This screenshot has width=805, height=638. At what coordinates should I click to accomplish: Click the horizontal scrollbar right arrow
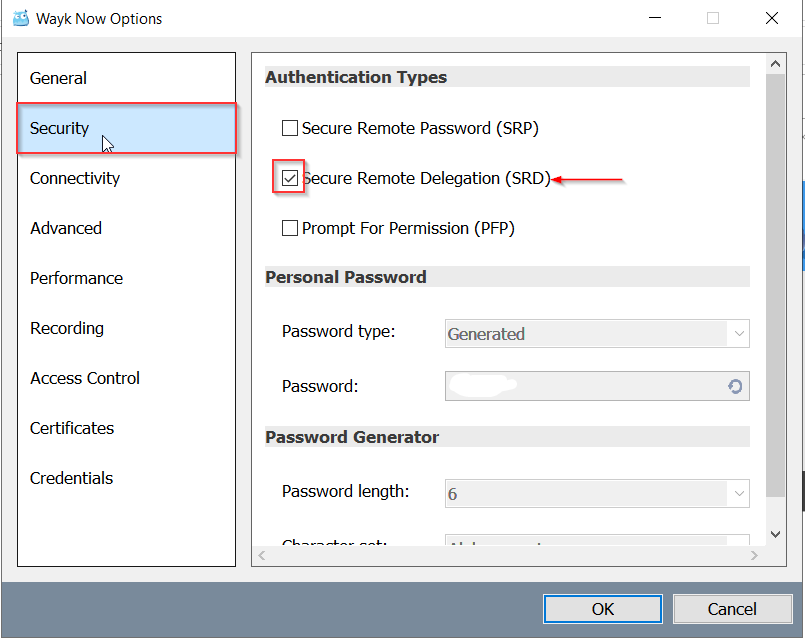click(754, 555)
